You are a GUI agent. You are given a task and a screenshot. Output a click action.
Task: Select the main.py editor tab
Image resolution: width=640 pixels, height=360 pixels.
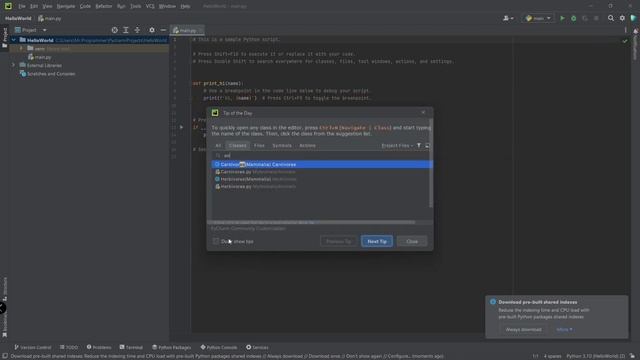coord(187,30)
